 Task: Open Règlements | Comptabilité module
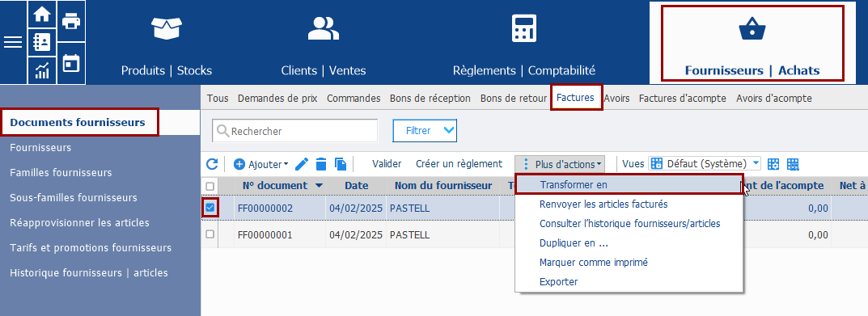(523, 45)
